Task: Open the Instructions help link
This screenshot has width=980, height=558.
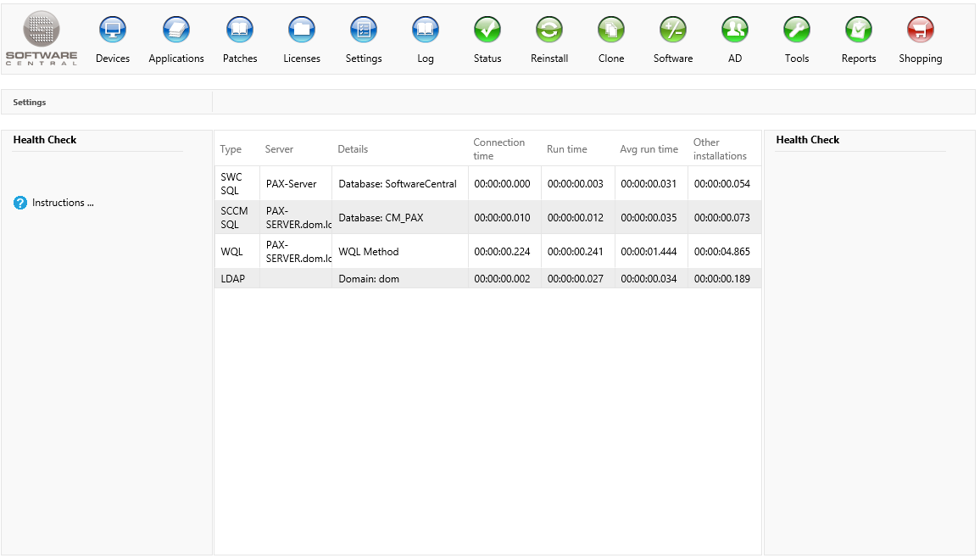Action: point(62,203)
